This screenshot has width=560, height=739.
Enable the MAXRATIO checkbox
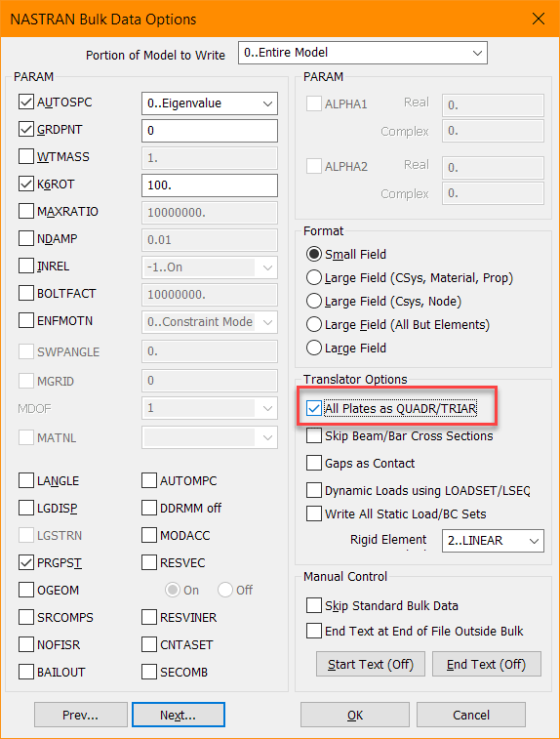pyautogui.click(x=26, y=211)
